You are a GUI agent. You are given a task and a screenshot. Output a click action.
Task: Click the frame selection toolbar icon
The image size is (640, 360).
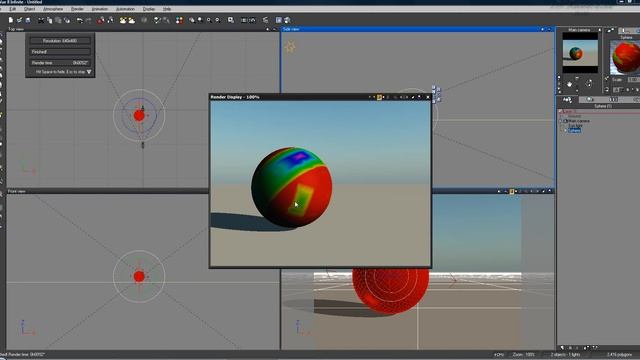pyautogui.click(x=231, y=20)
